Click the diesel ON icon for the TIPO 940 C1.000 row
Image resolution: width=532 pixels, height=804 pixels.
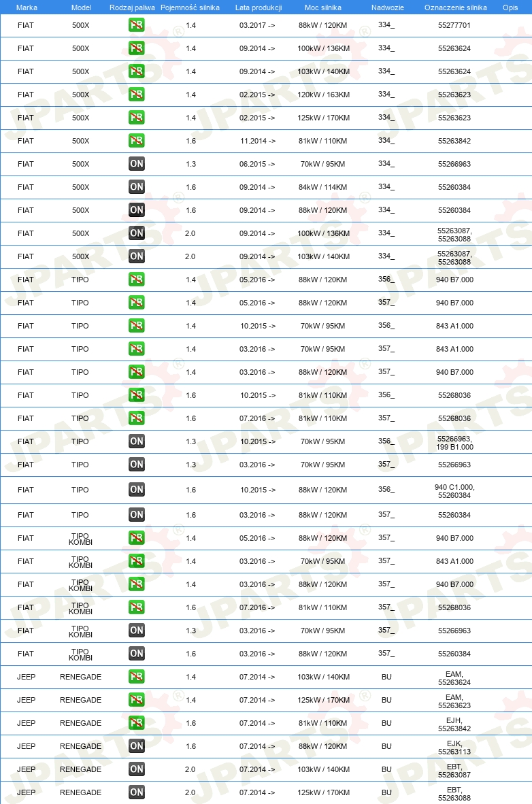click(137, 489)
